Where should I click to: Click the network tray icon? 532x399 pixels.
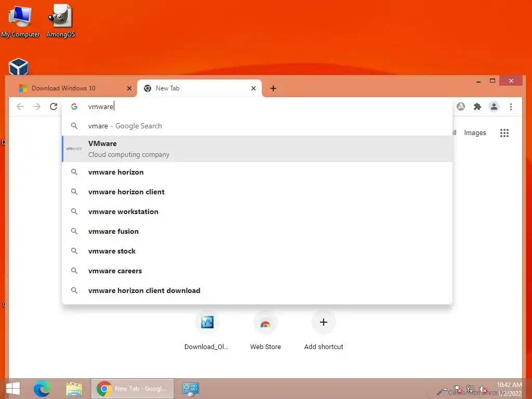click(x=471, y=390)
